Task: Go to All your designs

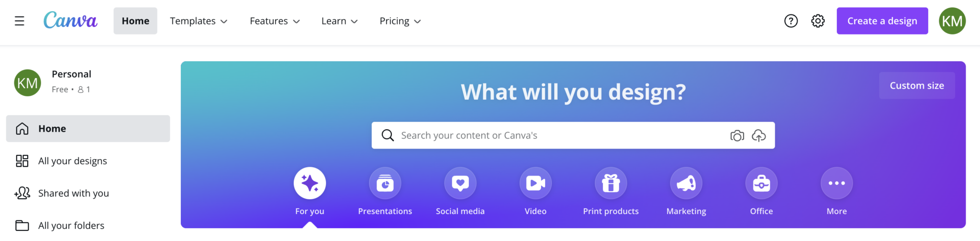Action: [72, 161]
